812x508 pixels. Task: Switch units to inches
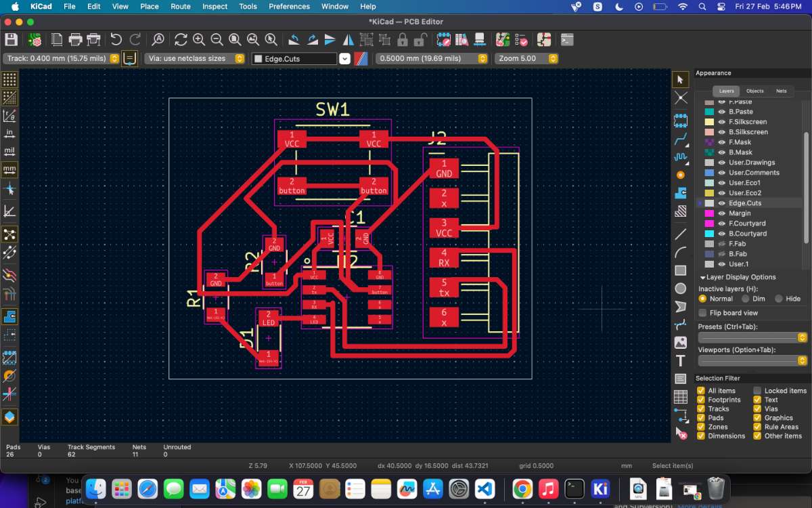pyautogui.click(x=9, y=133)
